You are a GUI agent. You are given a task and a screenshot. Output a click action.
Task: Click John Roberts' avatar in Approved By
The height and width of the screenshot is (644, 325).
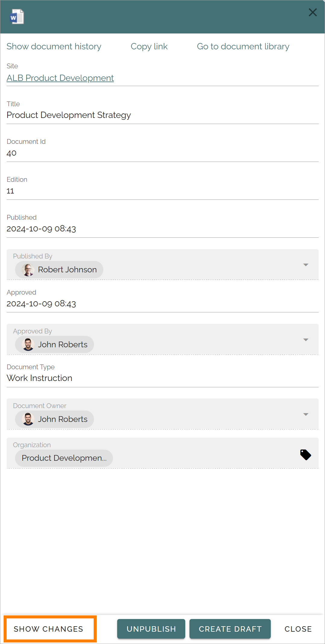click(x=28, y=345)
